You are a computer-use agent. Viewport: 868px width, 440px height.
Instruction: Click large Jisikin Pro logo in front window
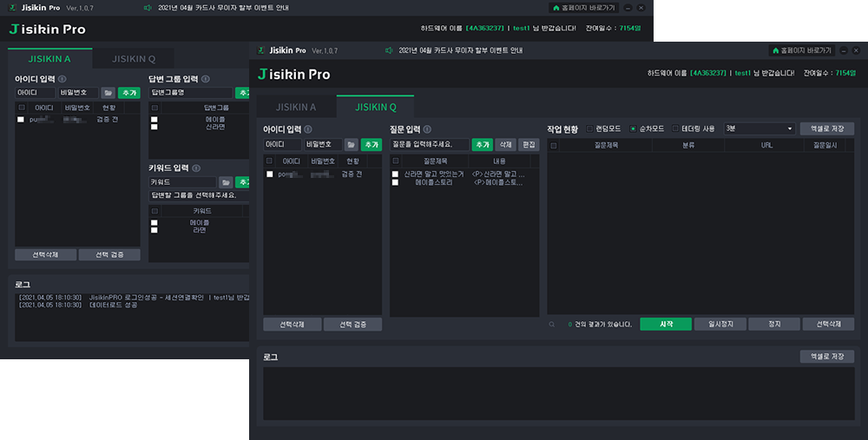tap(294, 74)
